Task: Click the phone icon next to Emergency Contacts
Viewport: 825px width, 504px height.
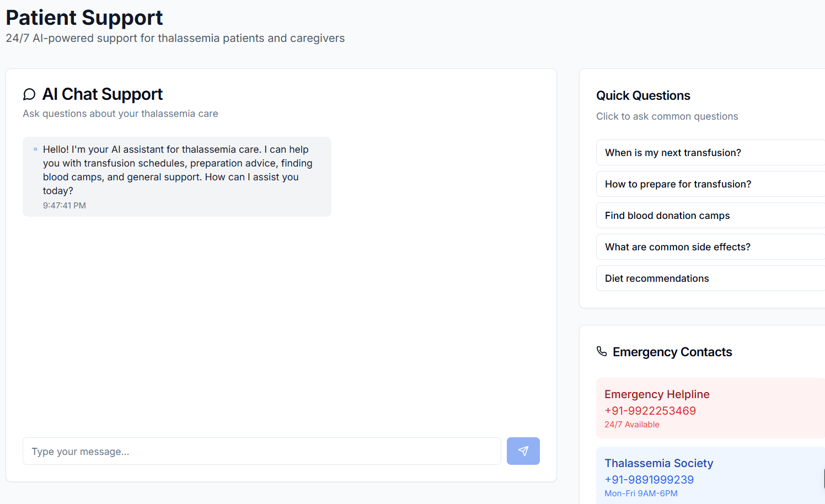Action: coord(602,351)
